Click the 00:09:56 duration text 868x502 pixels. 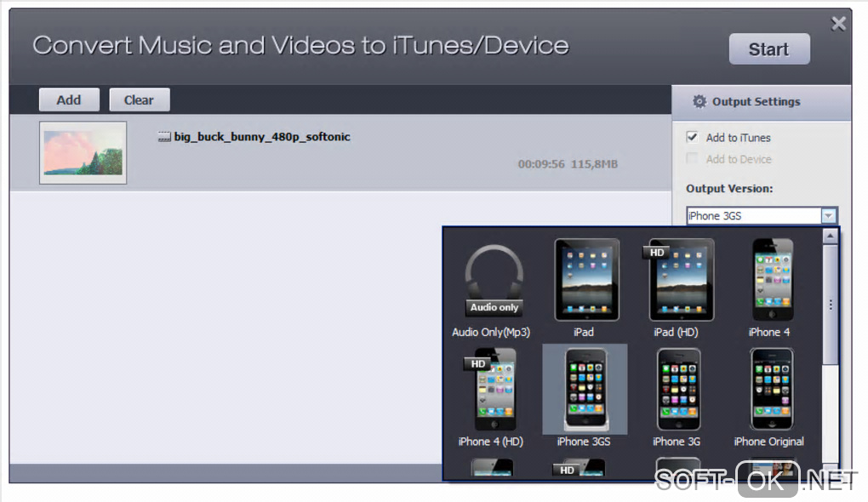[541, 164]
